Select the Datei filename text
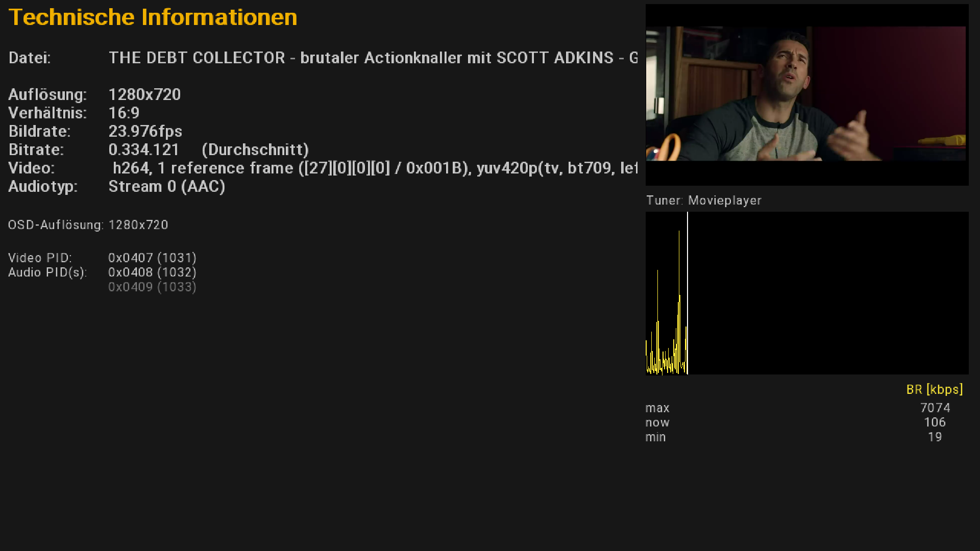Viewport: 980px width, 551px height. coord(373,58)
